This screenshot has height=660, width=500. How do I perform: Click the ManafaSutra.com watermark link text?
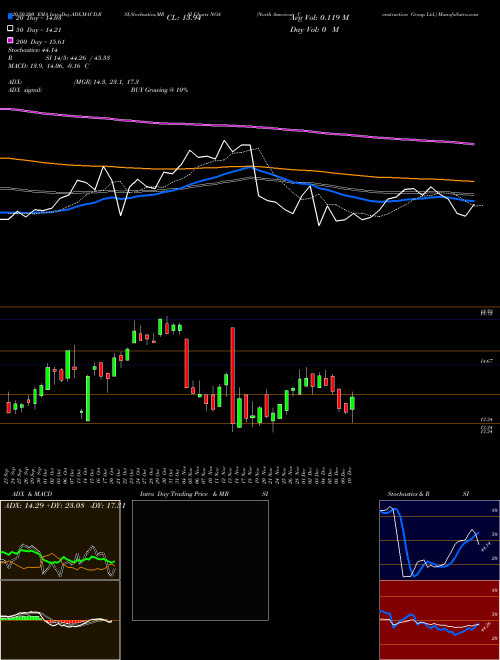(458, 14)
